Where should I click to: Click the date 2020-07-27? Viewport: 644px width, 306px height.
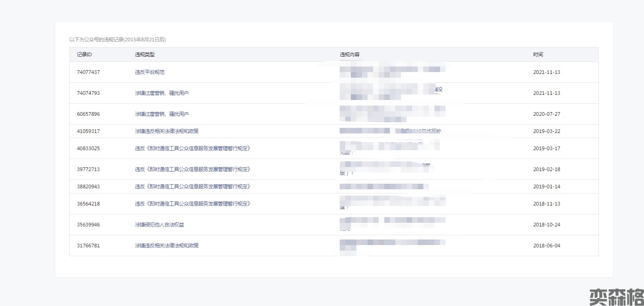[x=546, y=114]
